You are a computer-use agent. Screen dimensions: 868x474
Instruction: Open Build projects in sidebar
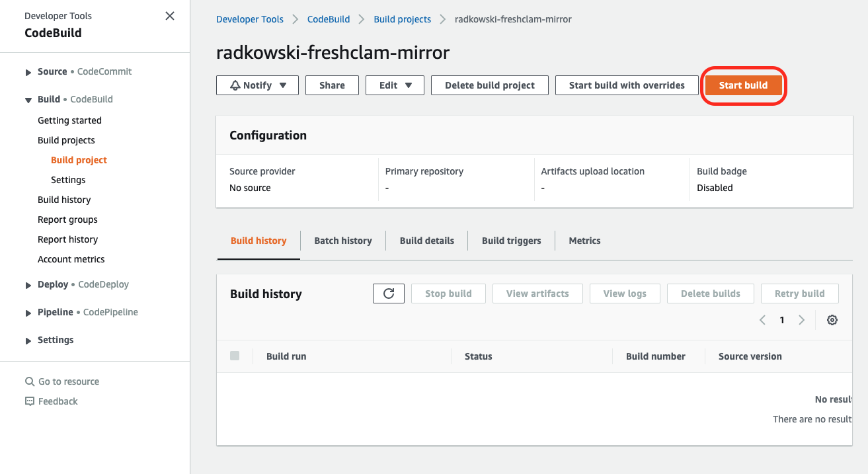pos(66,140)
